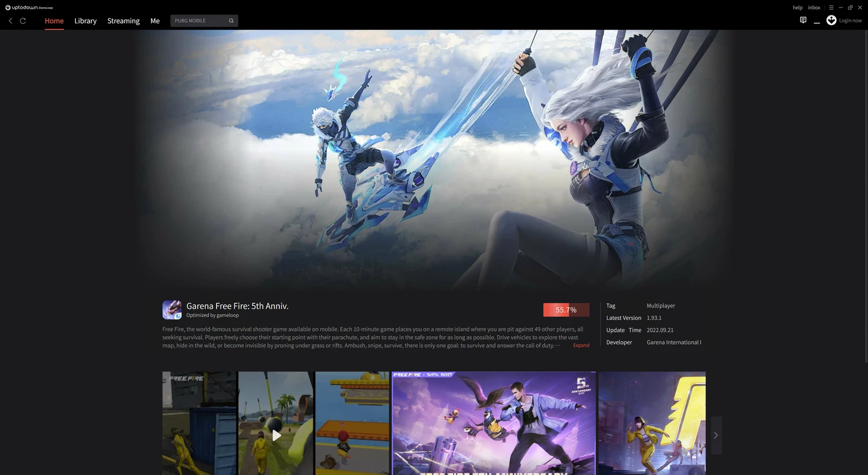Screen dimensions: 868x475
Task: Minimize the GameLoop window
Action: 841,8
